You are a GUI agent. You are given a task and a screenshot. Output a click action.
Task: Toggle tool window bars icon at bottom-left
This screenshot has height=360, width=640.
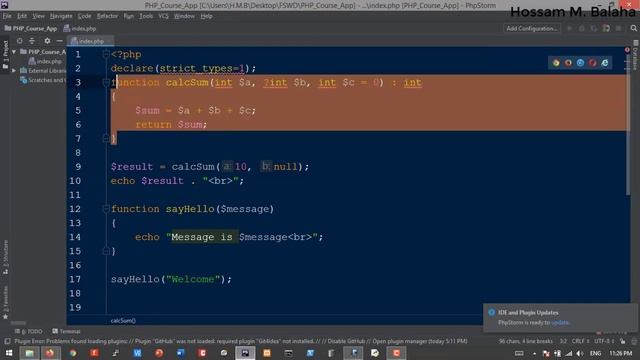(7, 341)
